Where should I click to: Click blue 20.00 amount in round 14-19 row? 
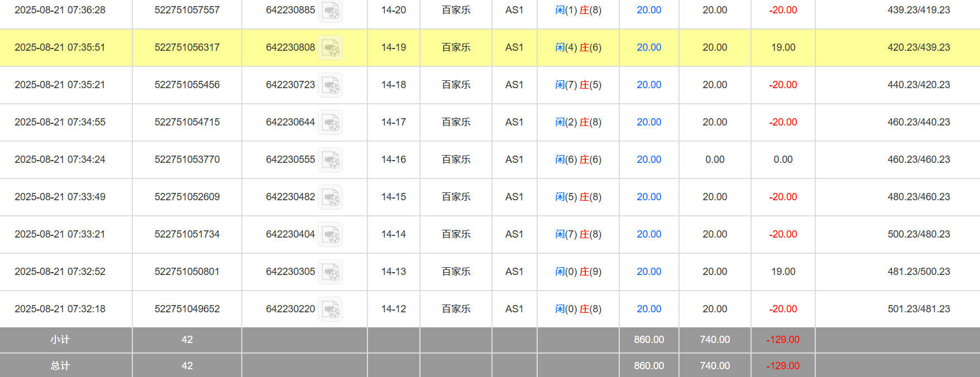tap(649, 47)
